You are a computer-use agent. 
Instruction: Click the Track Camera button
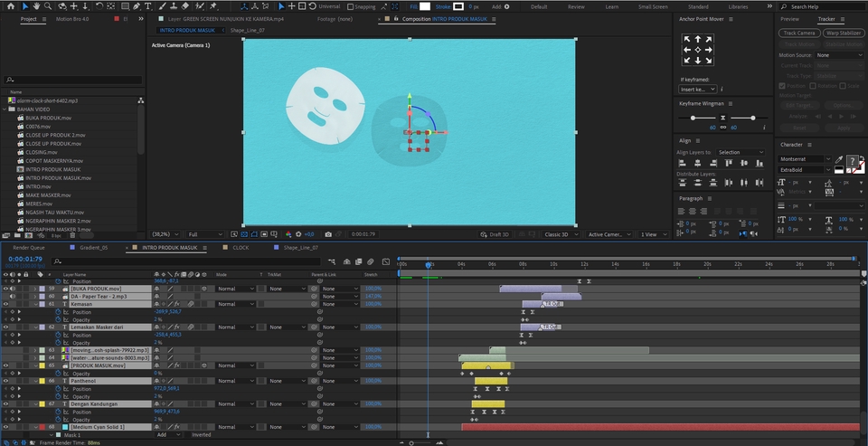coord(798,33)
